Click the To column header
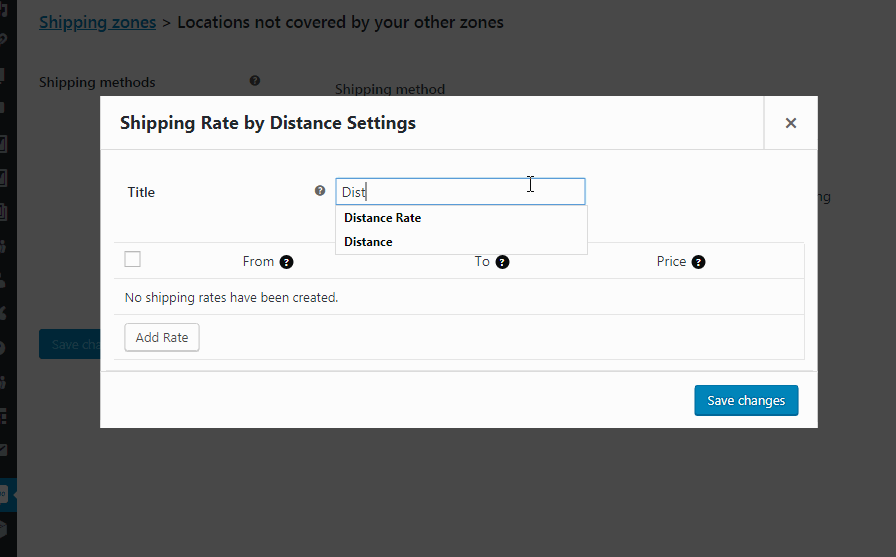The width and height of the screenshot is (896, 557). tap(482, 262)
